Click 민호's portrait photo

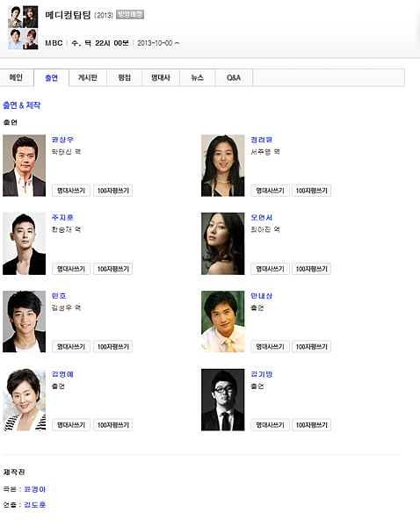pos(25,321)
